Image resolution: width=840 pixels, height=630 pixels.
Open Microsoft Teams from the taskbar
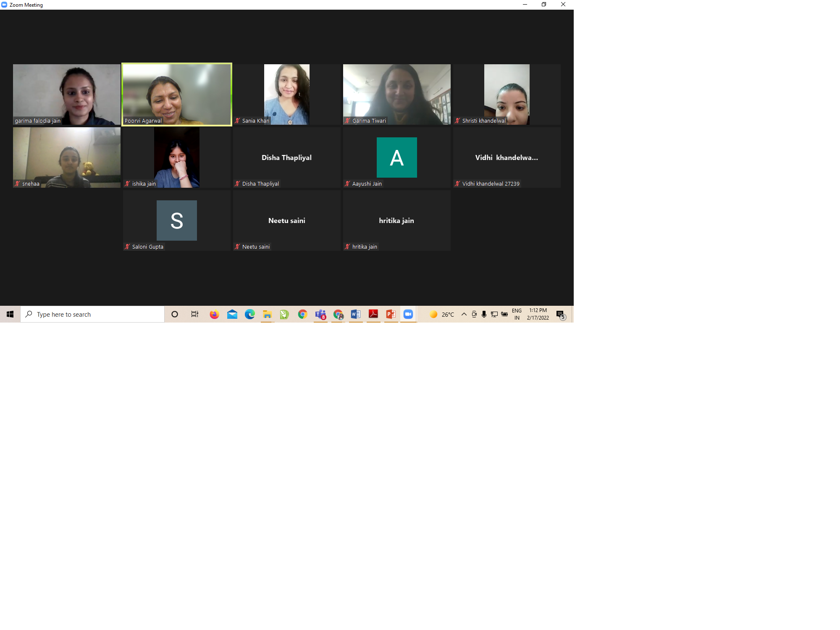click(x=320, y=314)
